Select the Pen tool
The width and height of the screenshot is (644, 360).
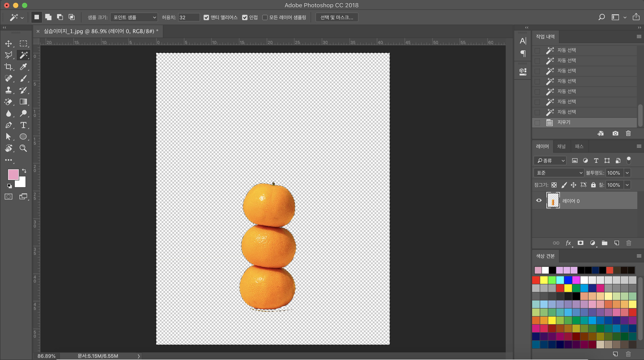click(8, 125)
